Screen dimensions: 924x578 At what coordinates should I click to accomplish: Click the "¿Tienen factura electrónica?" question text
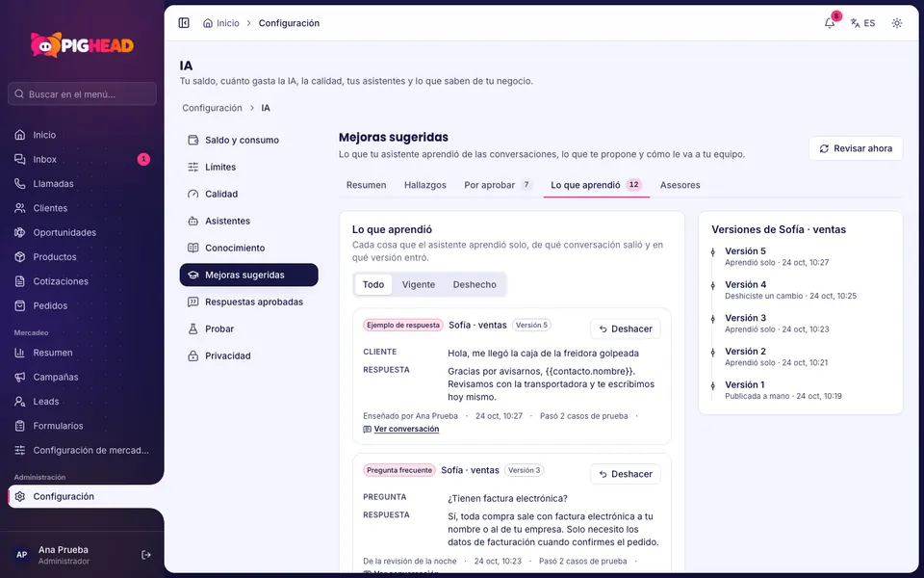pyautogui.click(x=507, y=498)
